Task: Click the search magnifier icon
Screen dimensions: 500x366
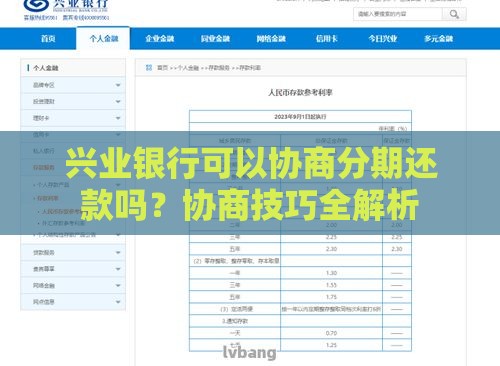Action: [x=454, y=14]
